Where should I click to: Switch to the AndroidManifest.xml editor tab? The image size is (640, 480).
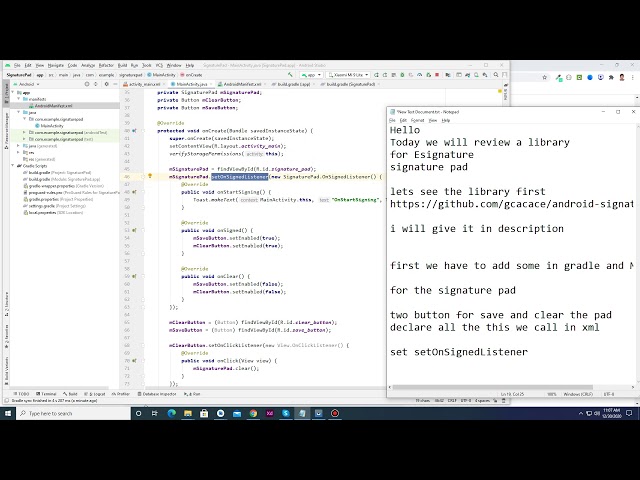point(242,84)
